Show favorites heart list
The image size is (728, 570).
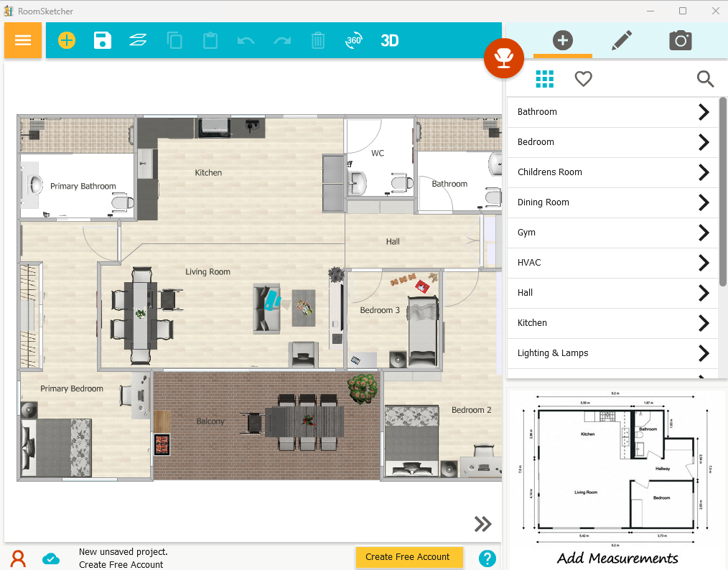(x=583, y=79)
